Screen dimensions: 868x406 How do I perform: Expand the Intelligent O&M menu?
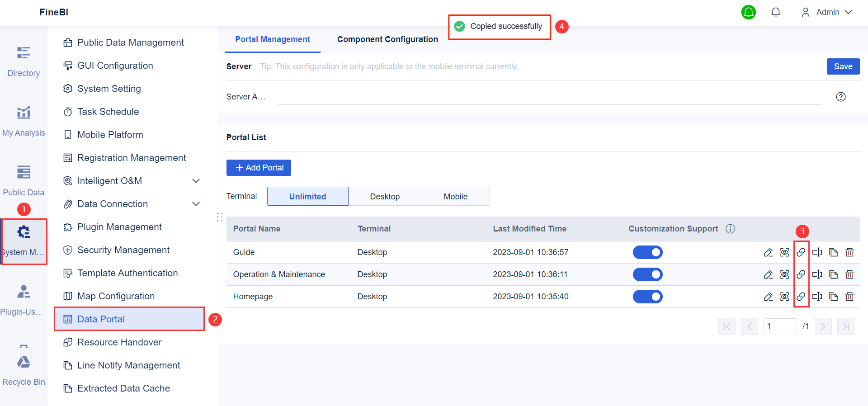(196, 181)
